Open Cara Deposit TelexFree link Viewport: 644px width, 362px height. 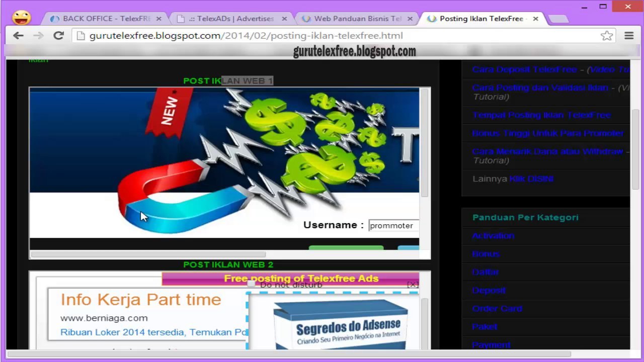click(525, 69)
